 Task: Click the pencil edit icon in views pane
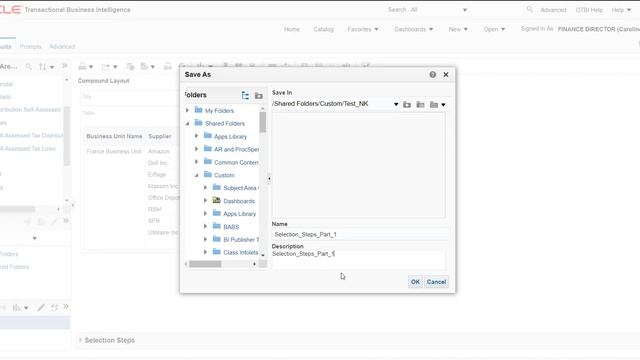(41, 308)
